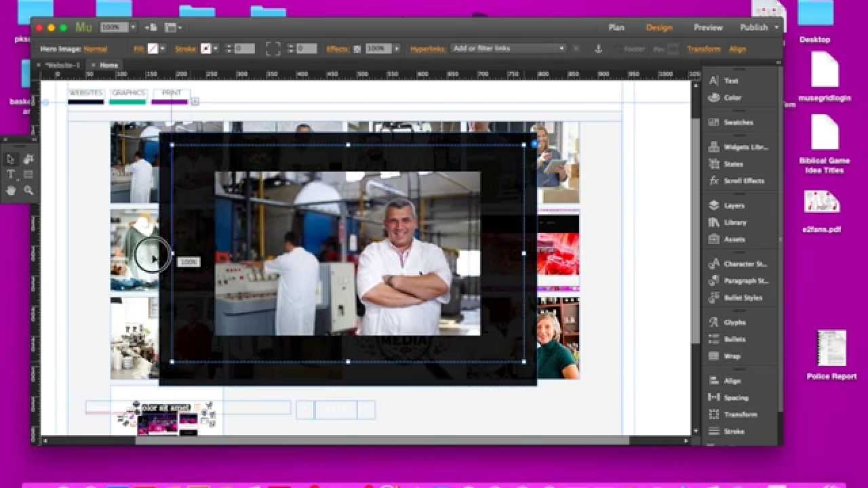
Task: Open the Fill color swatch
Action: 153,49
